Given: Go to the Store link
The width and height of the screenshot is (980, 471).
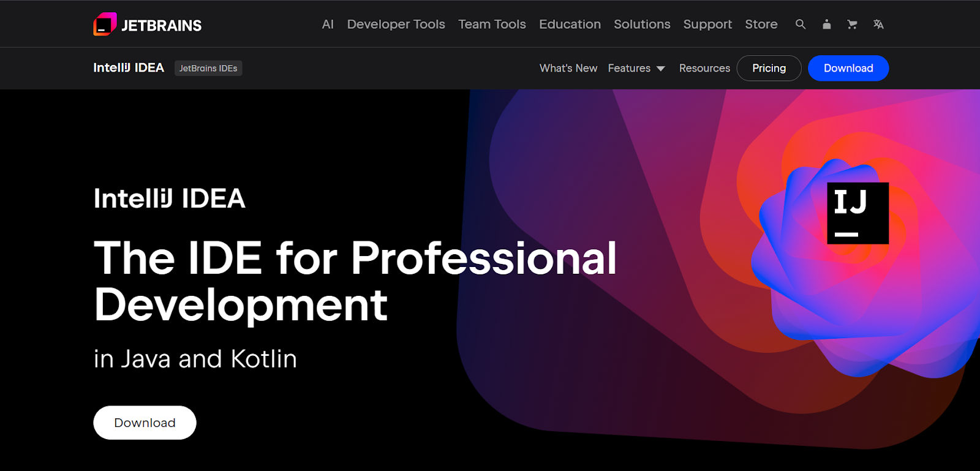Looking at the screenshot, I should [x=761, y=24].
